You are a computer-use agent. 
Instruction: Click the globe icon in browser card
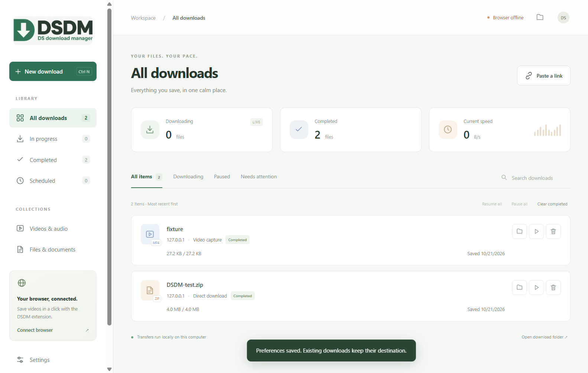click(x=22, y=283)
